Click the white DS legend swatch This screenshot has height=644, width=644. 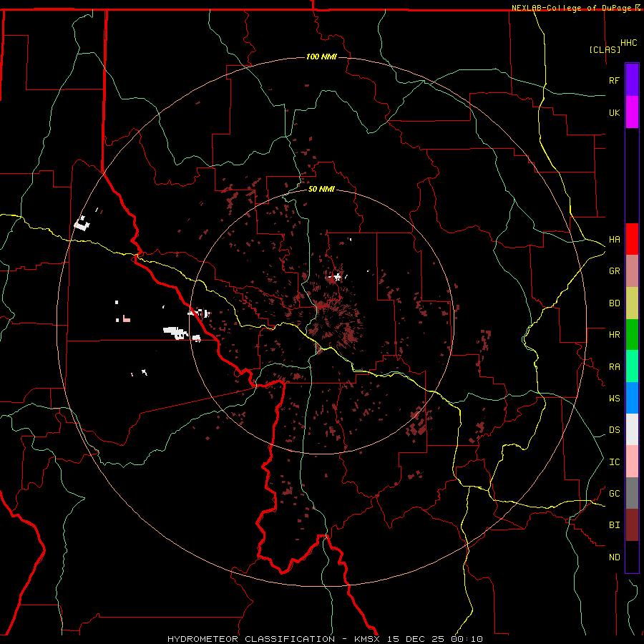[632, 429]
